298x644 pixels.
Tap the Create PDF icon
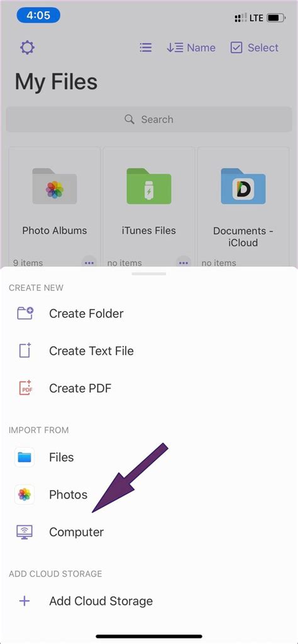point(25,388)
